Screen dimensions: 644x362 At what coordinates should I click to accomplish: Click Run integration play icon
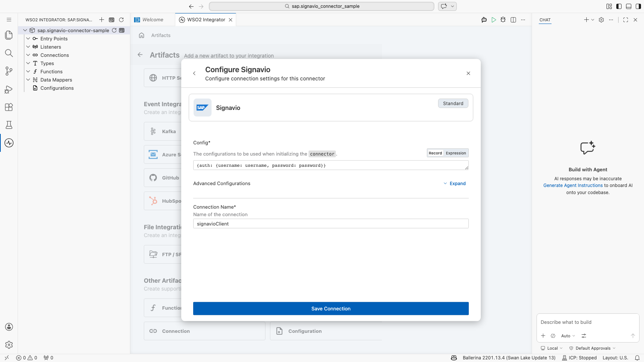coord(494,20)
